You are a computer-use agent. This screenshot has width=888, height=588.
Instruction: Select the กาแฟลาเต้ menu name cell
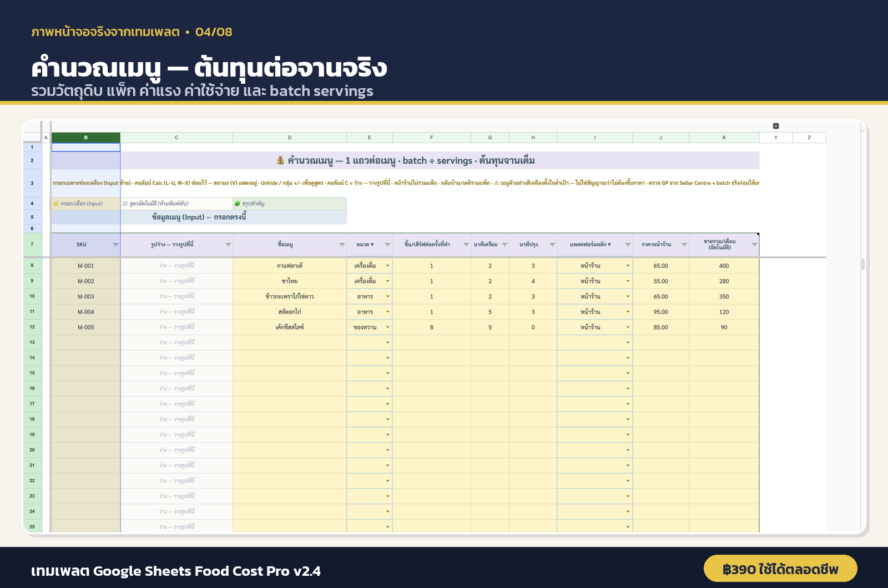pos(290,266)
